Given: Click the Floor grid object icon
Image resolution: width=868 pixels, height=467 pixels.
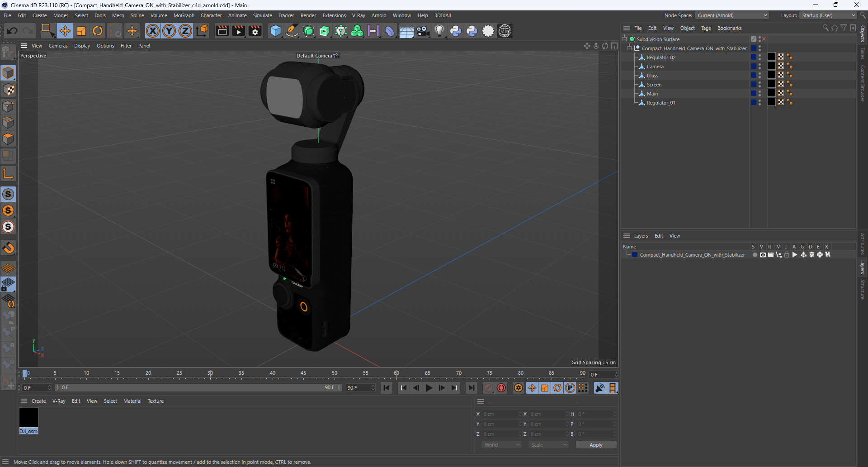Looking at the screenshot, I should pos(406,31).
